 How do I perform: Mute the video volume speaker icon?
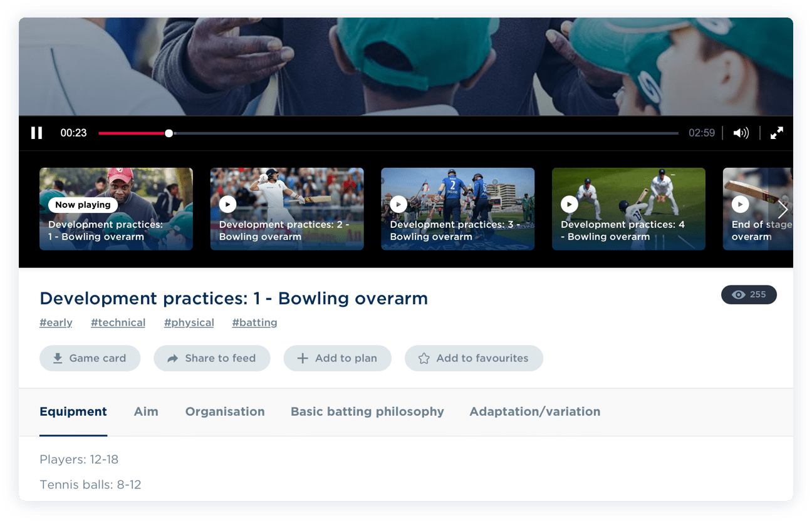tap(741, 133)
